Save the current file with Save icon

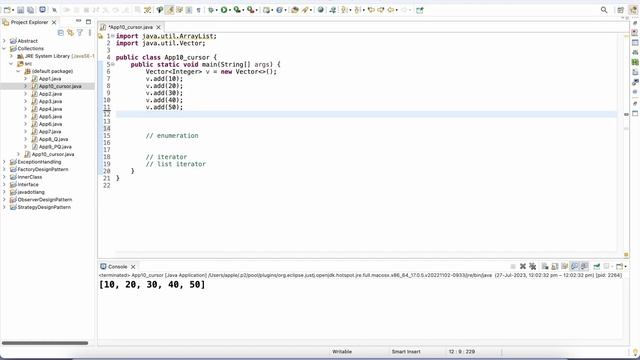click(x=20, y=10)
